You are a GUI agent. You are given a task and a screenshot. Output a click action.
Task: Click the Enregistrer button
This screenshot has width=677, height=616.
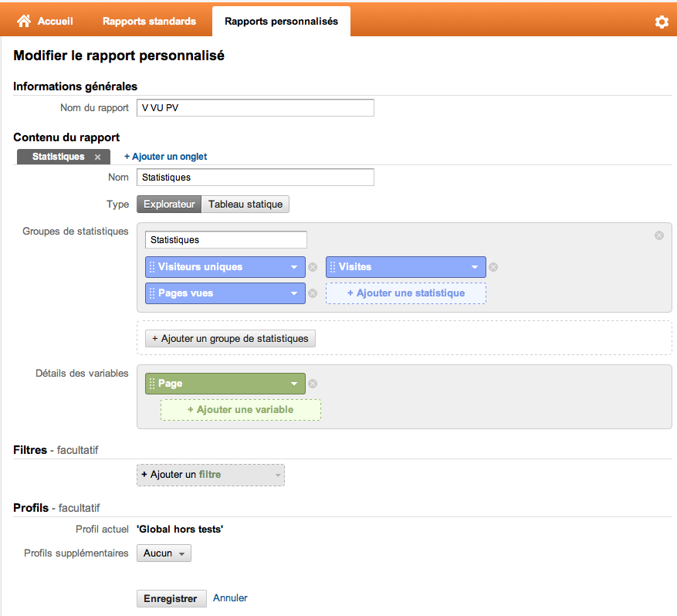click(x=171, y=599)
